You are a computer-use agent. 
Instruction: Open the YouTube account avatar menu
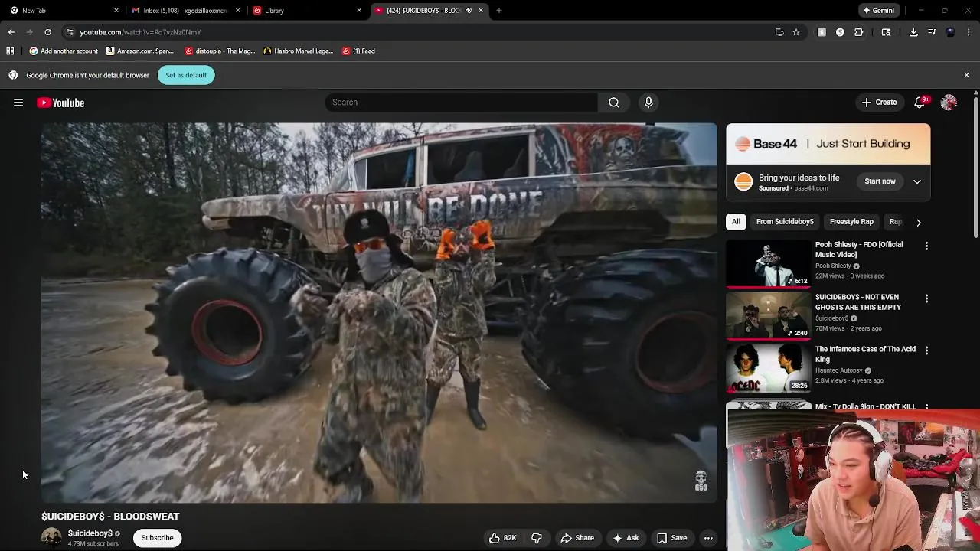coord(949,103)
